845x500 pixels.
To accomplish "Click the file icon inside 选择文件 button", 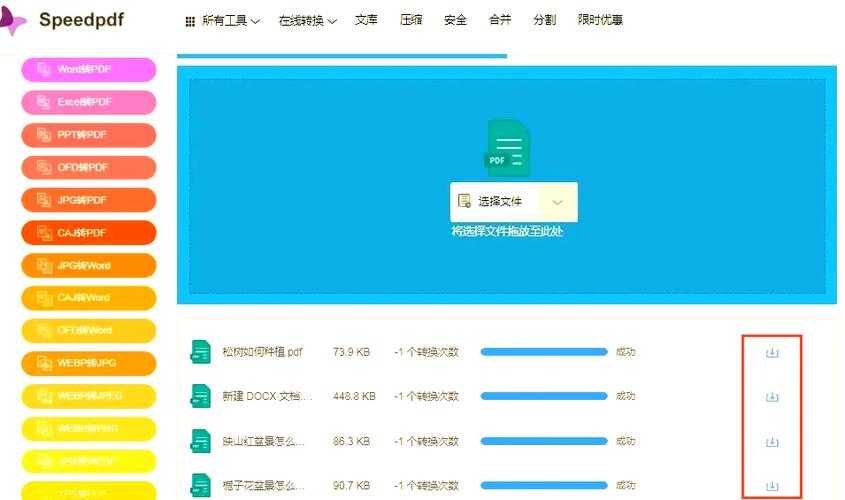I will click(x=464, y=202).
